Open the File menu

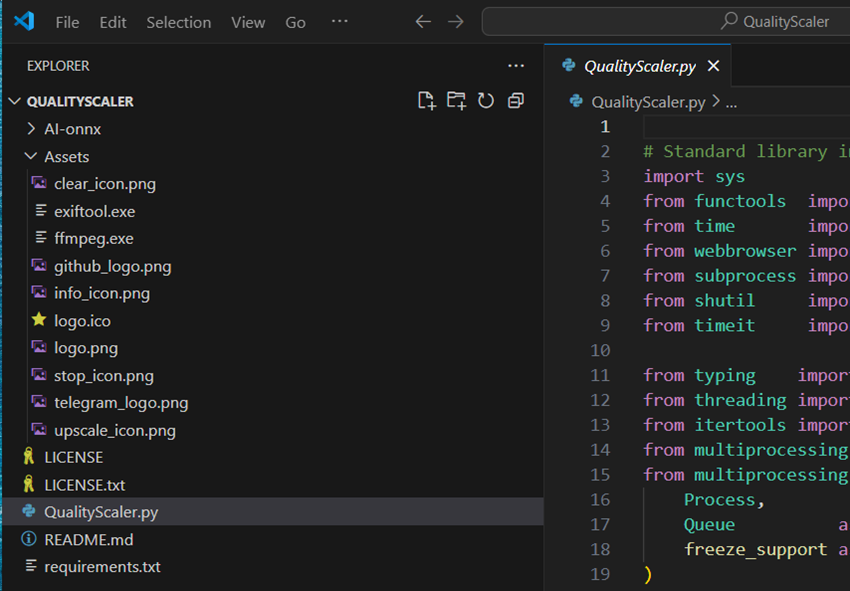coord(67,21)
